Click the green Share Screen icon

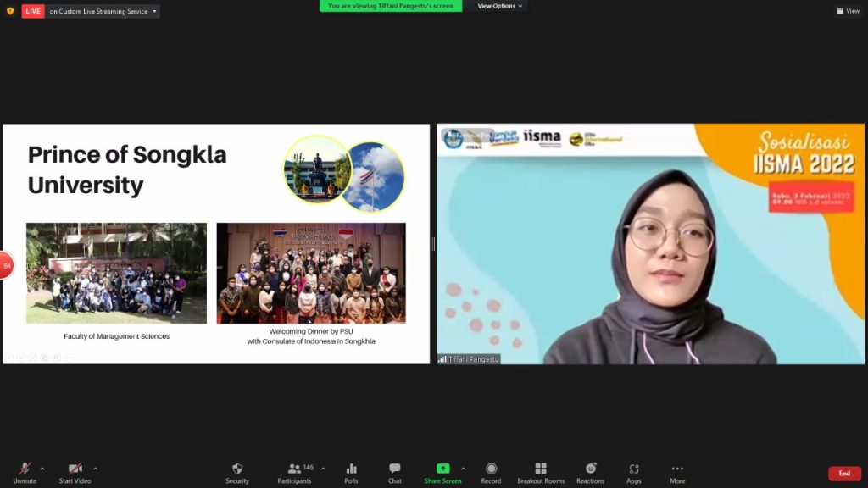(x=442, y=469)
